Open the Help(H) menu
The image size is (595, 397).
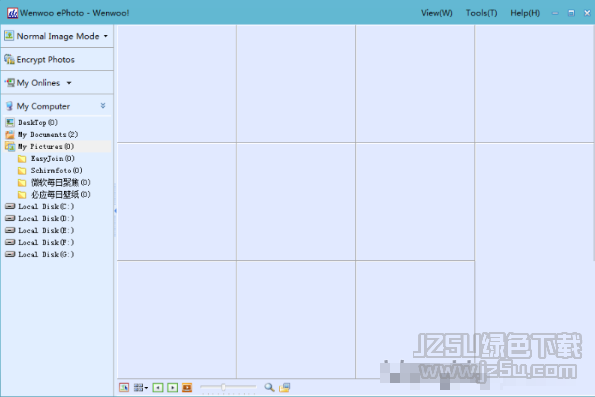pos(525,13)
